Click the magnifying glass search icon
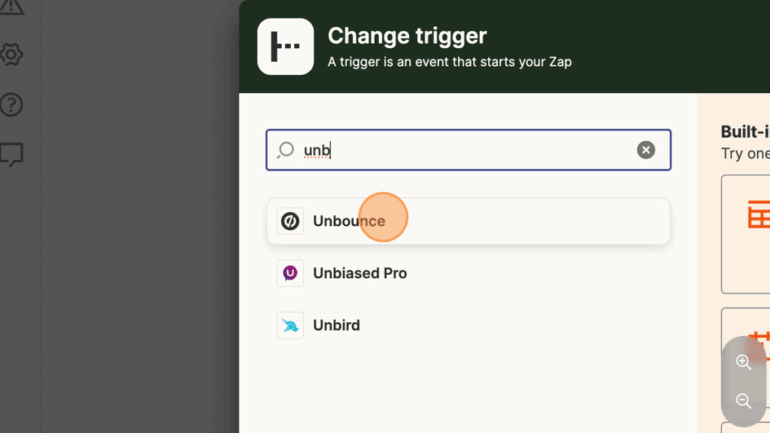Screen dimensions: 770x433 coord(286,150)
